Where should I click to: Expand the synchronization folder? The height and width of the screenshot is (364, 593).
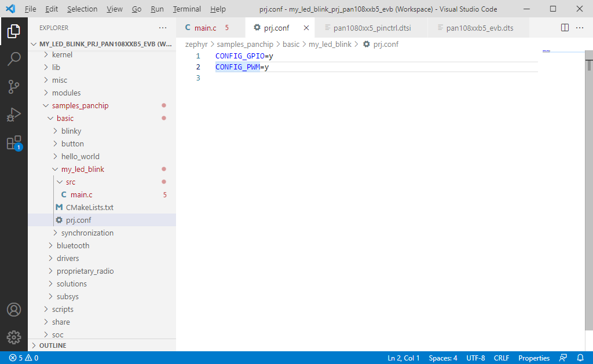pos(102,233)
